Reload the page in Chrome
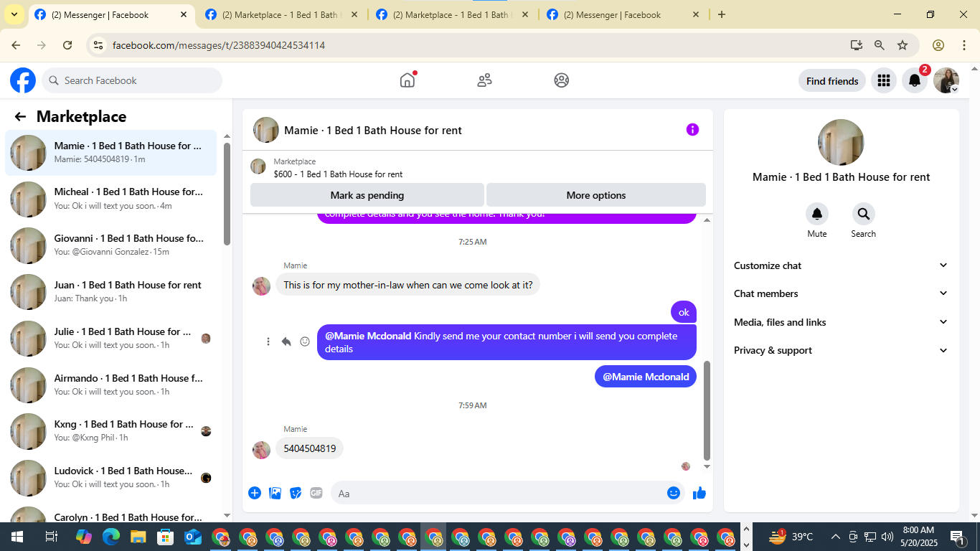The height and width of the screenshot is (551, 980). pyautogui.click(x=67, y=45)
